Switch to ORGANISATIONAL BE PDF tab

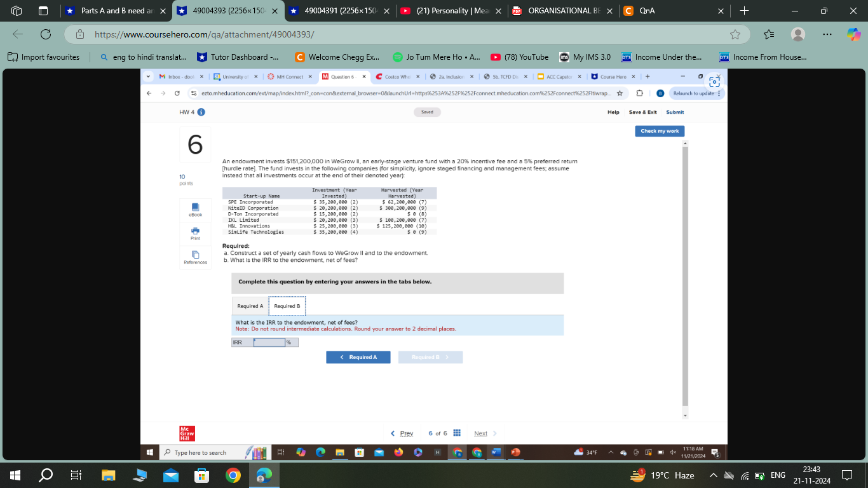[562, 11]
